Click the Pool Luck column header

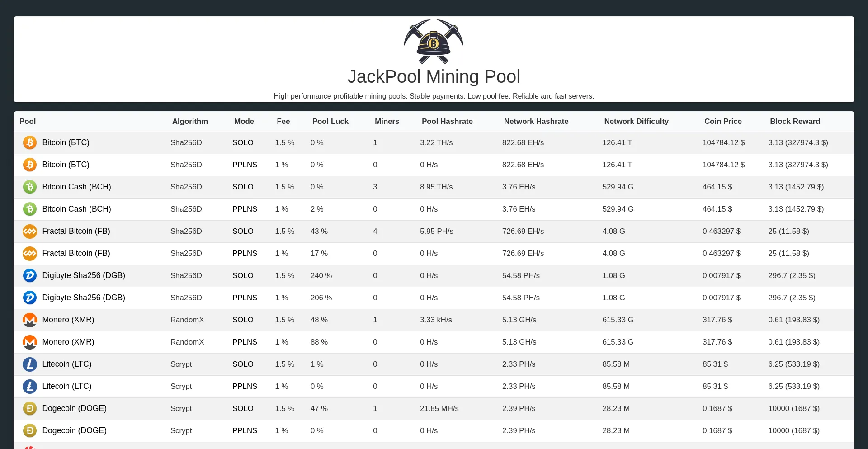[x=330, y=122]
